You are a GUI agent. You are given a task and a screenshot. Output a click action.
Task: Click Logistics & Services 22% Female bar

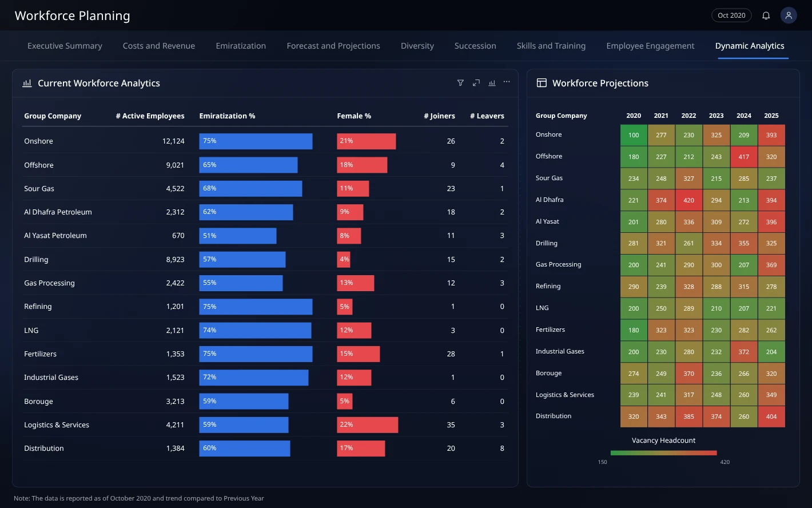coord(367,425)
